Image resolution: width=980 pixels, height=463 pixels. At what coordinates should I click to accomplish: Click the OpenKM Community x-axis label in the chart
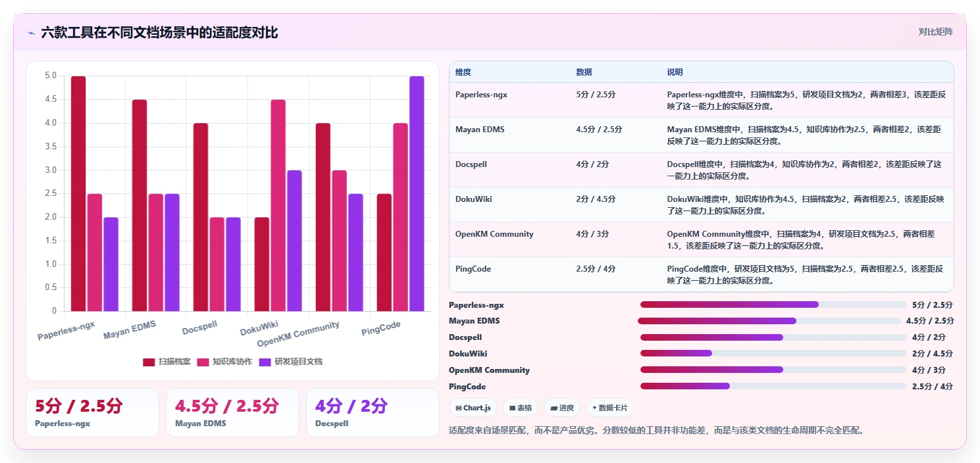pyautogui.click(x=298, y=334)
